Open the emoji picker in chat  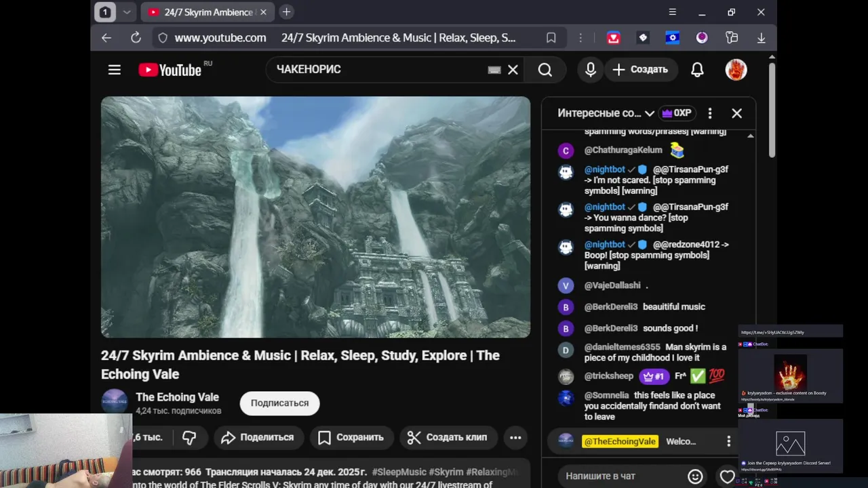pos(695,476)
